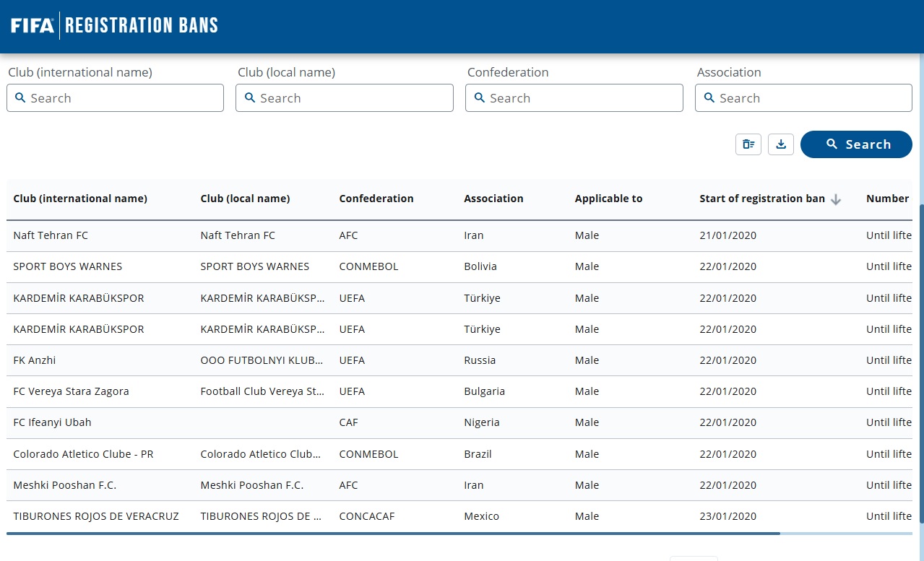
Task: Click the FIFA logo in the header
Action: point(33,26)
